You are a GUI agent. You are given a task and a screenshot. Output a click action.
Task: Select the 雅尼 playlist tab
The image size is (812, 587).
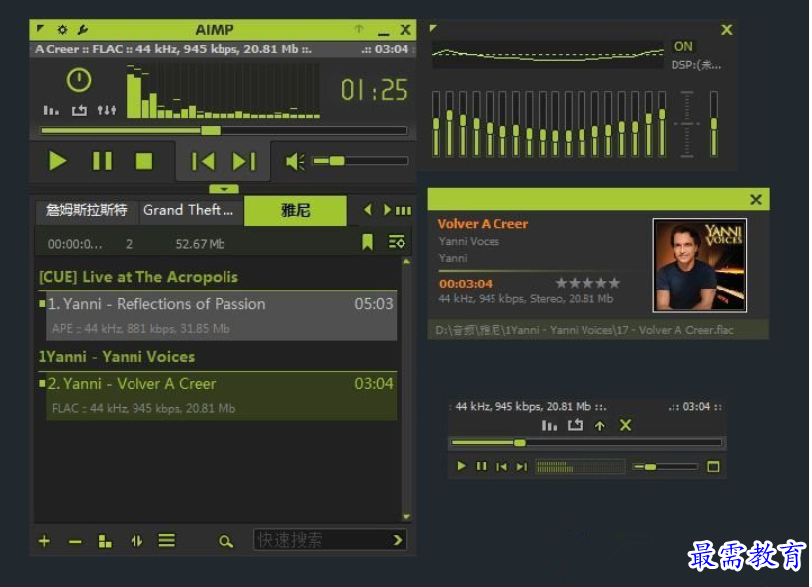pos(295,210)
